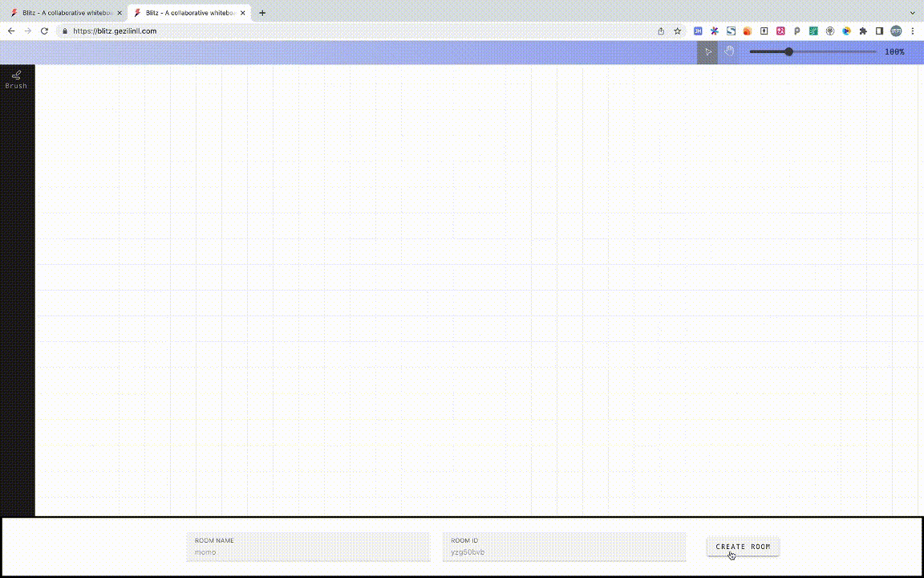Open the orange circle extension
The image size is (924, 578).
(748, 31)
